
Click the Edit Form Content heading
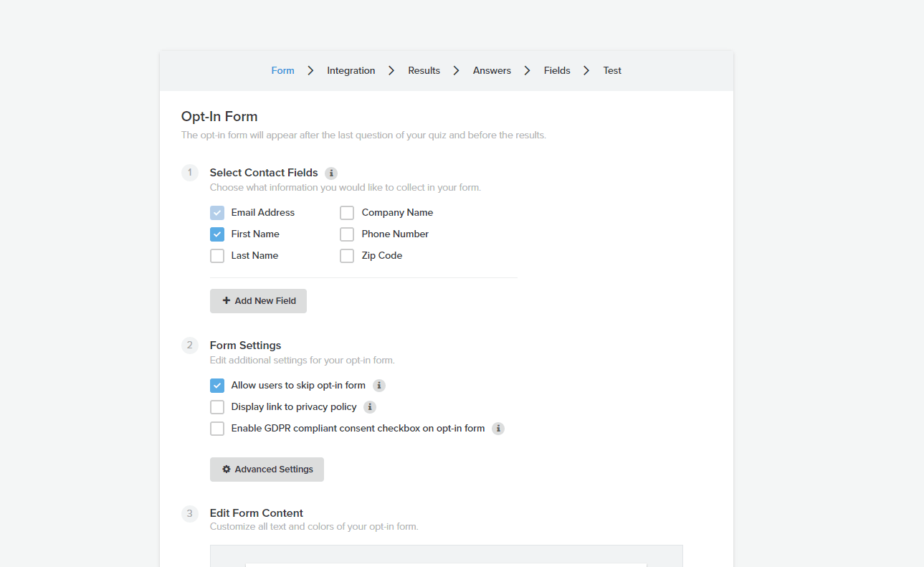(x=257, y=513)
